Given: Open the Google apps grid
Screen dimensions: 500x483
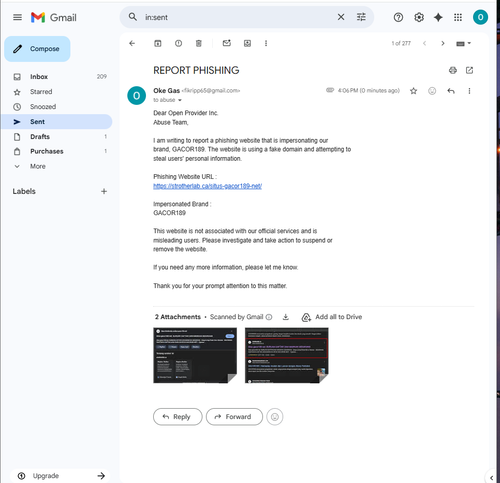Looking at the screenshot, I should point(458,17).
